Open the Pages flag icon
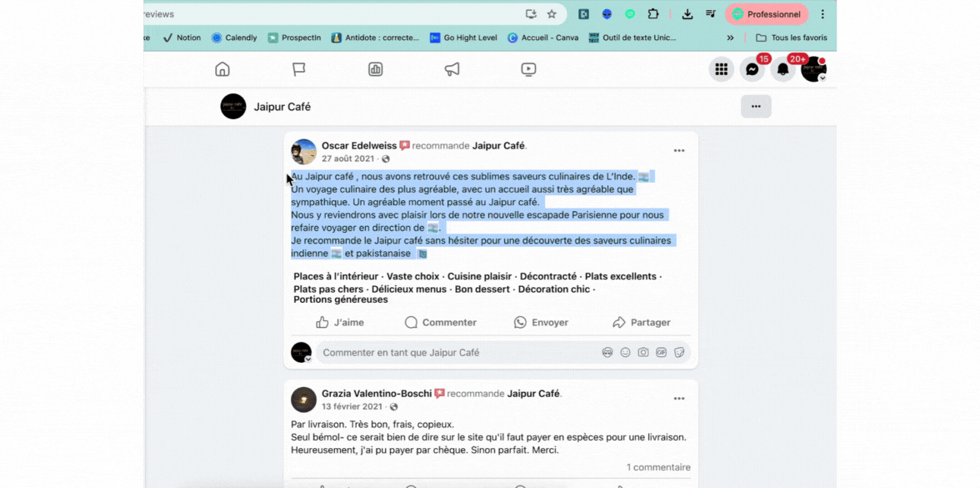 point(298,69)
